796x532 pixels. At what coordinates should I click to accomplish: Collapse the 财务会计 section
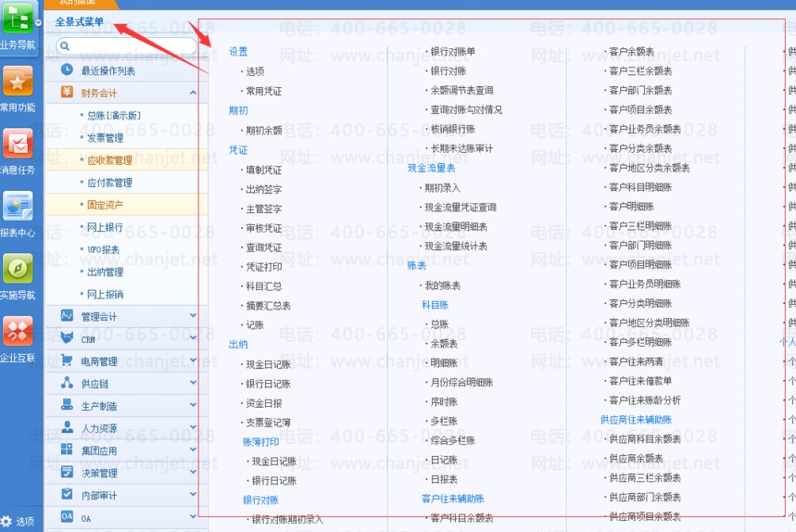pyautogui.click(x=193, y=93)
